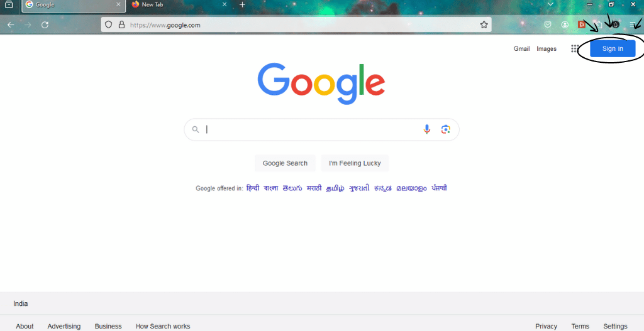Close the Google tab
This screenshot has width=644, height=331.
click(118, 4)
